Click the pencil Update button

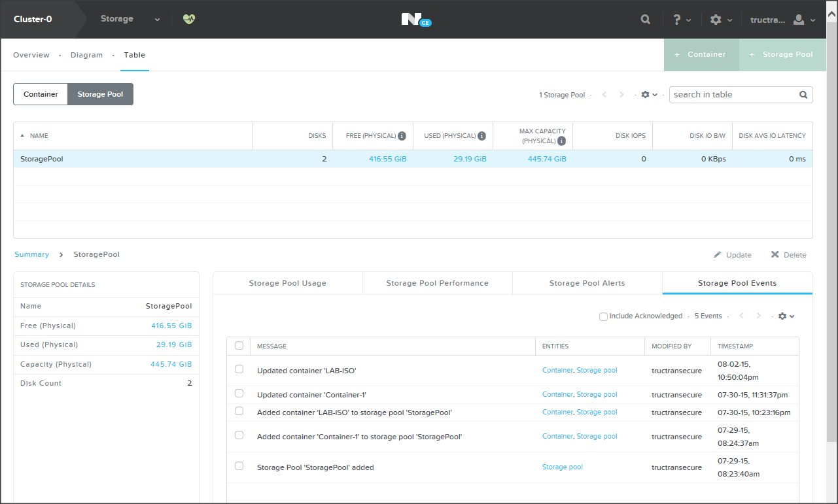point(733,255)
